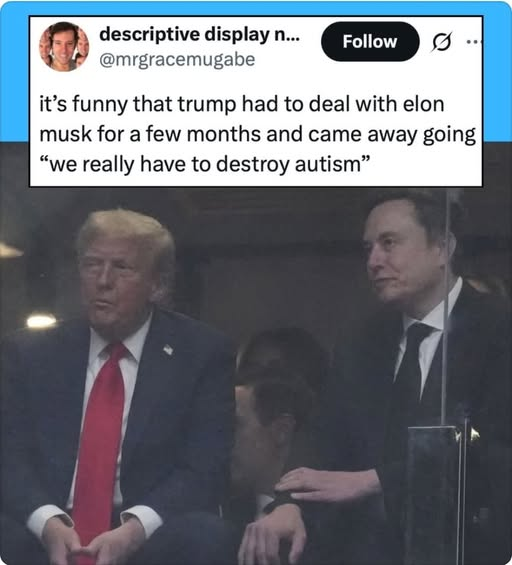Open the 'descriptive display n...' profile name
Viewport: 512px width, 565px height.
click(x=199, y=35)
